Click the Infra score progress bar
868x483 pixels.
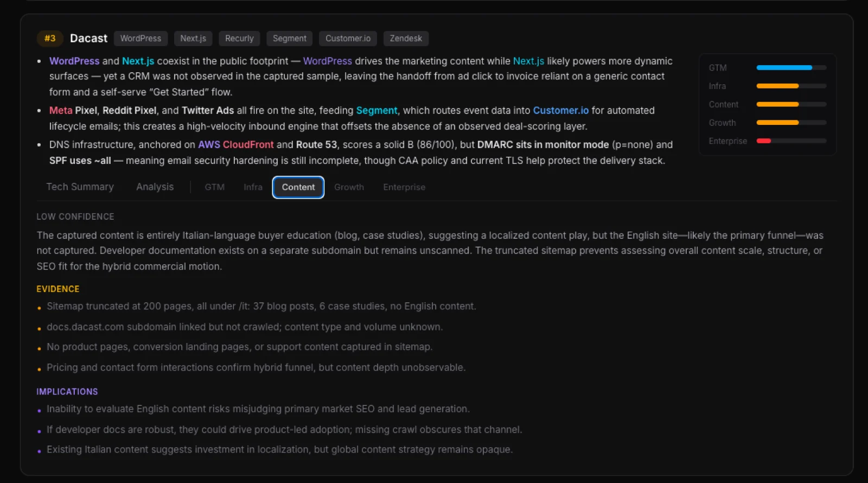coord(792,86)
